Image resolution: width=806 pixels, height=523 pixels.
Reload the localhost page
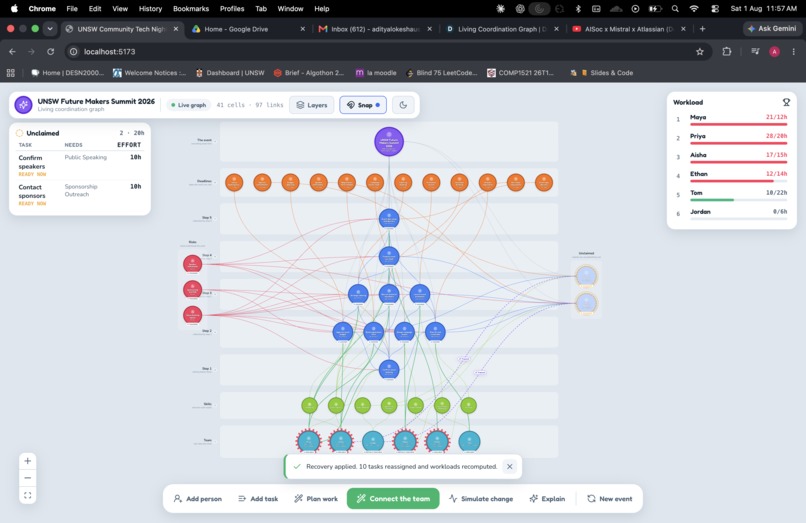(50, 51)
